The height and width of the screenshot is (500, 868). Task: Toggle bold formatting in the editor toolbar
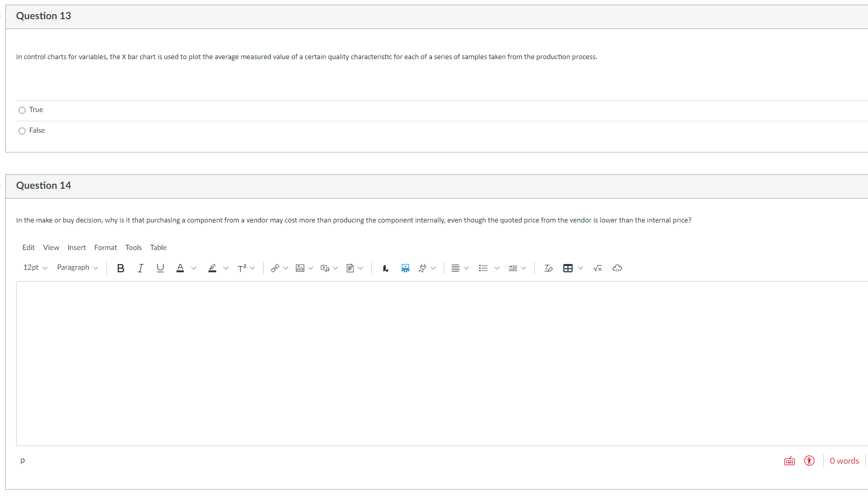[120, 268]
